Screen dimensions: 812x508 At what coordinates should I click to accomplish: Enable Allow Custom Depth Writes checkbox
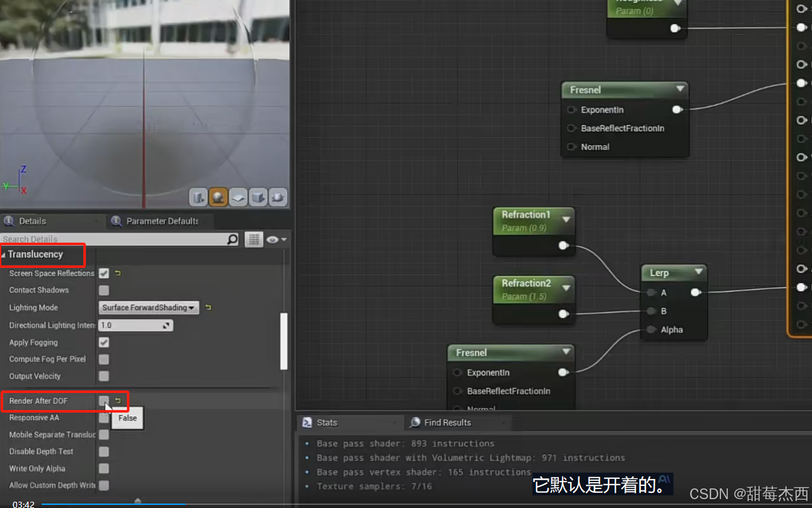click(104, 485)
